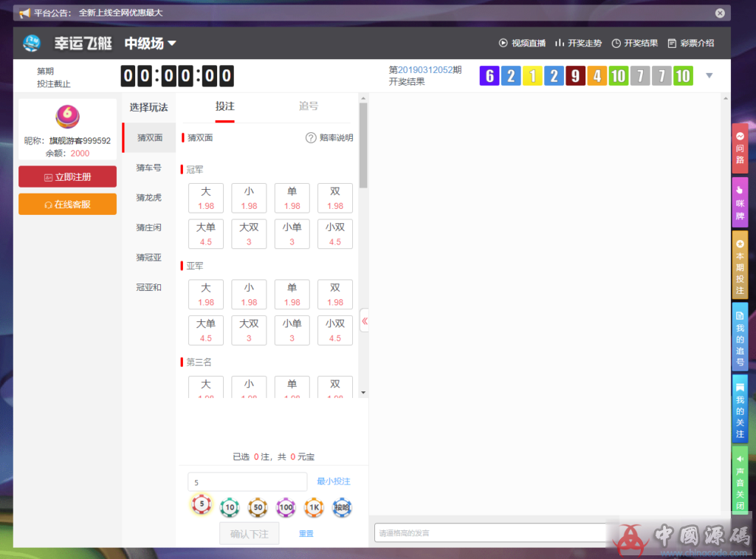Screen dimensions: 756x559
Task: Select the 50 chip
Action: (258, 507)
